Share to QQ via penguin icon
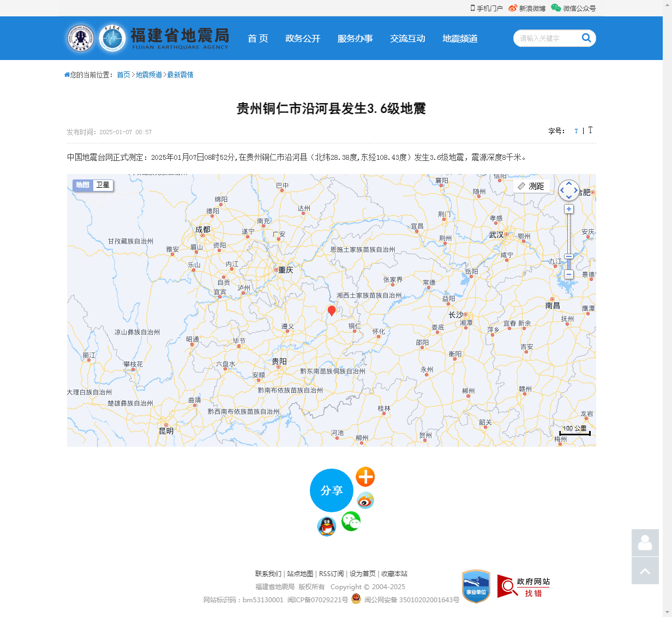672x617 pixels. coord(327,526)
